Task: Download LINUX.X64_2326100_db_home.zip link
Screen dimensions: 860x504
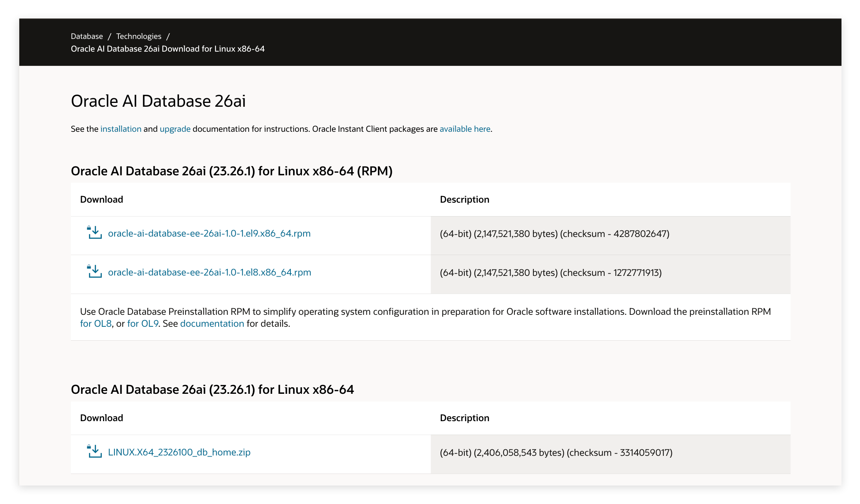Action: coord(179,452)
